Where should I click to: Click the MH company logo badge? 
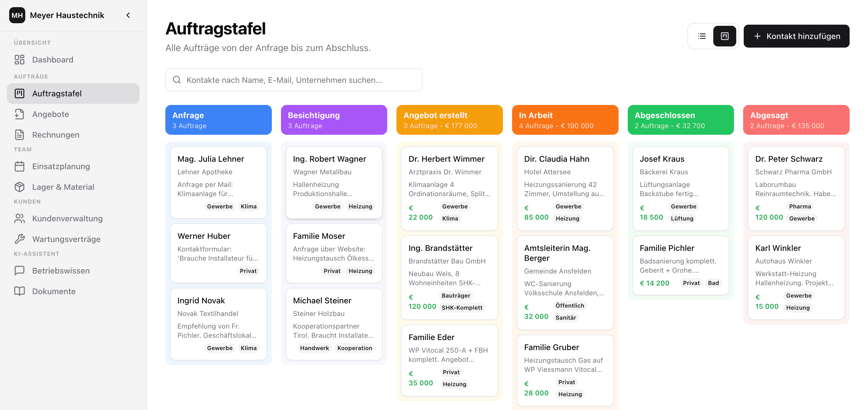[x=17, y=15]
